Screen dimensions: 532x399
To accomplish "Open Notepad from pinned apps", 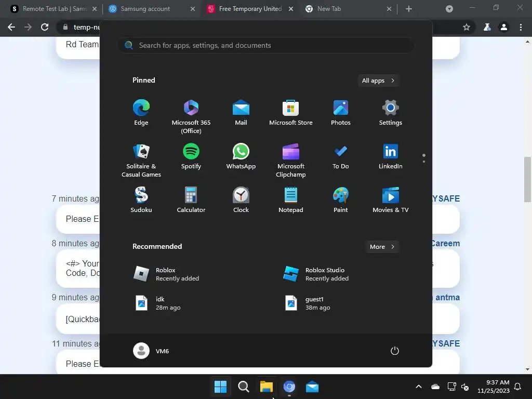I will pos(291,201).
